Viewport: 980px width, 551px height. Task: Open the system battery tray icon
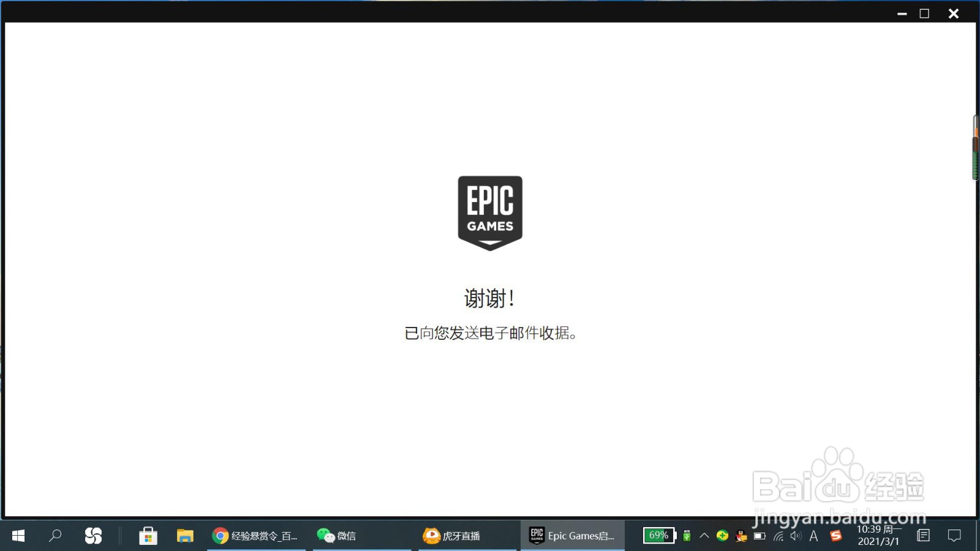click(759, 536)
